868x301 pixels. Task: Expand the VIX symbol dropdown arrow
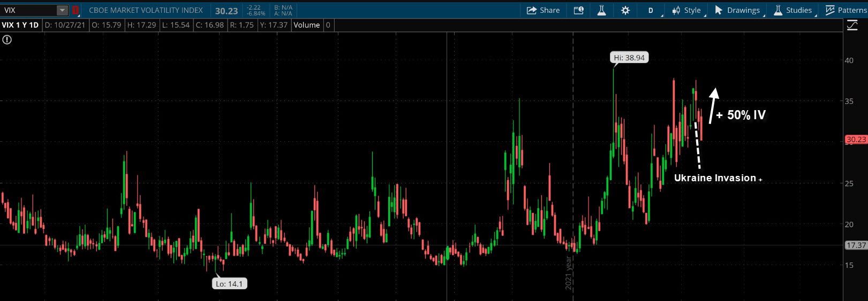tap(62, 10)
